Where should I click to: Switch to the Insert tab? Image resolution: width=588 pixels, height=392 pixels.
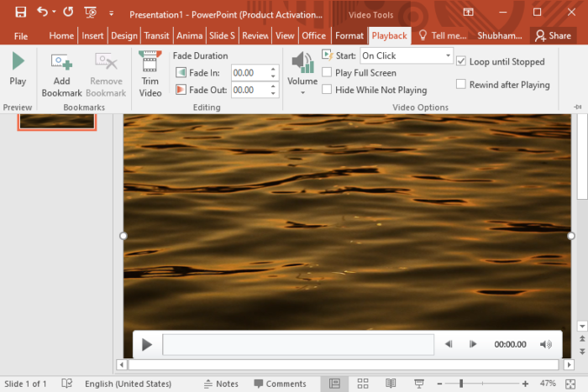tap(92, 35)
